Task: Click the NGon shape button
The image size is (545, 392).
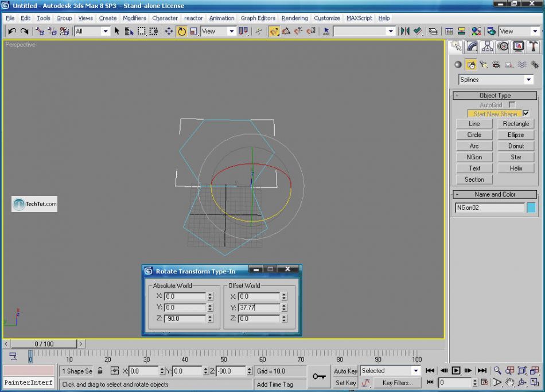Action: (474, 157)
